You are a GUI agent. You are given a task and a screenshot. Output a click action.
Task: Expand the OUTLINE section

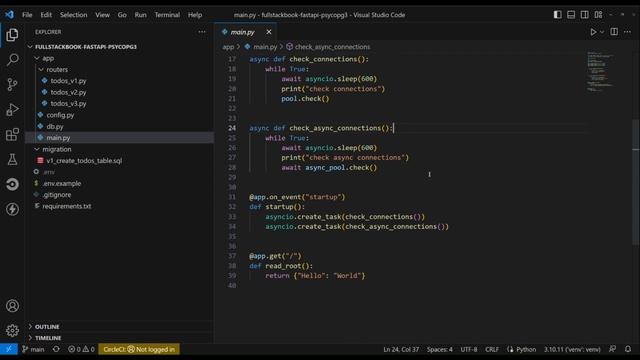click(119, 327)
